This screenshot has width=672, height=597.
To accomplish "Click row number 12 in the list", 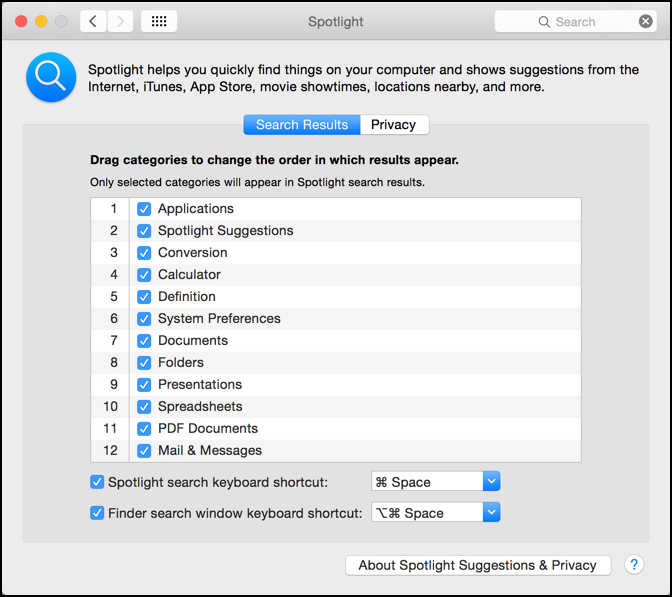I will click(x=110, y=450).
